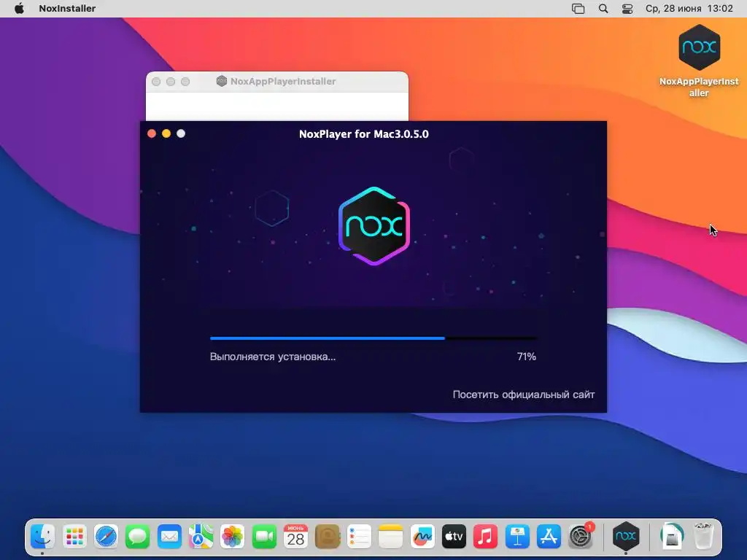Open Reminders app in the Dock
The height and width of the screenshot is (560, 747).
[x=359, y=537]
